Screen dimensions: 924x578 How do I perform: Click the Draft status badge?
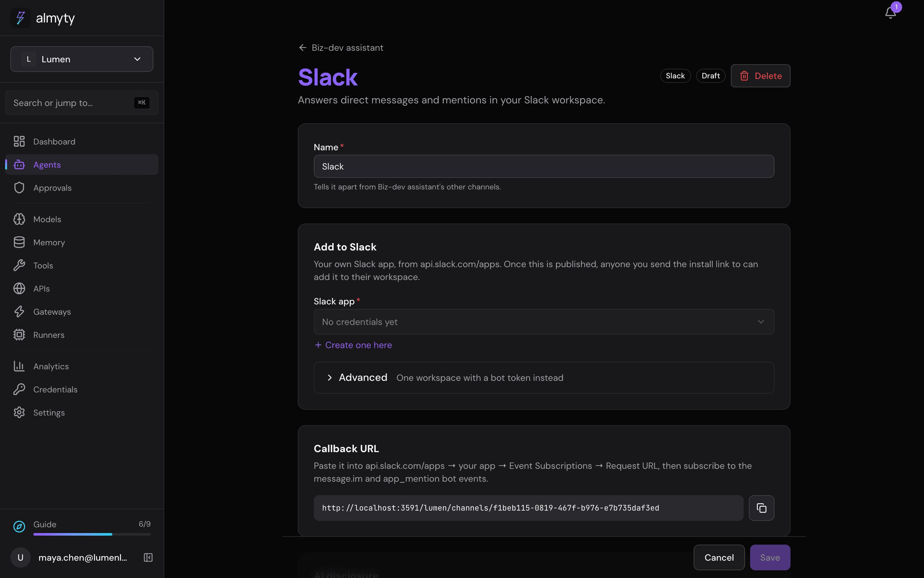click(711, 76)
